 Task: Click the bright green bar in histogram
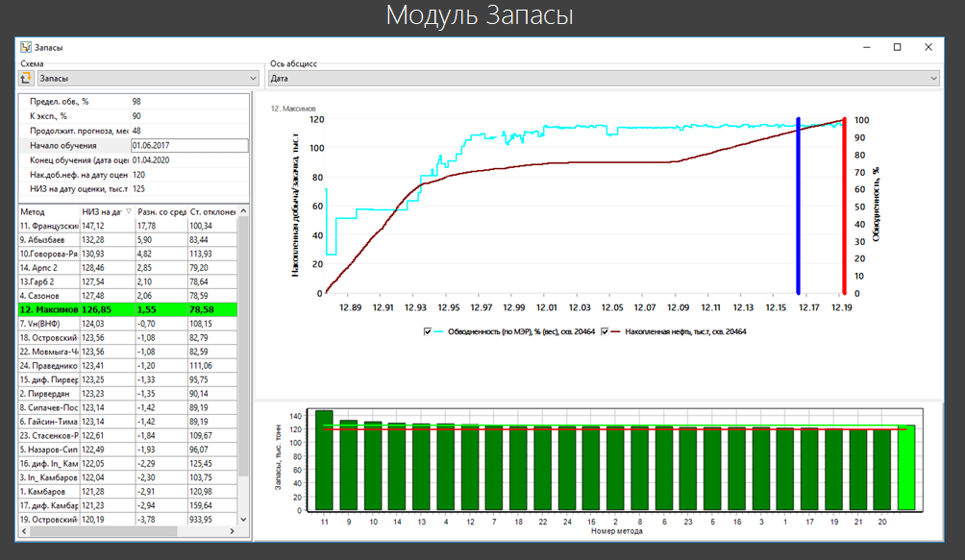click(906, 467)
